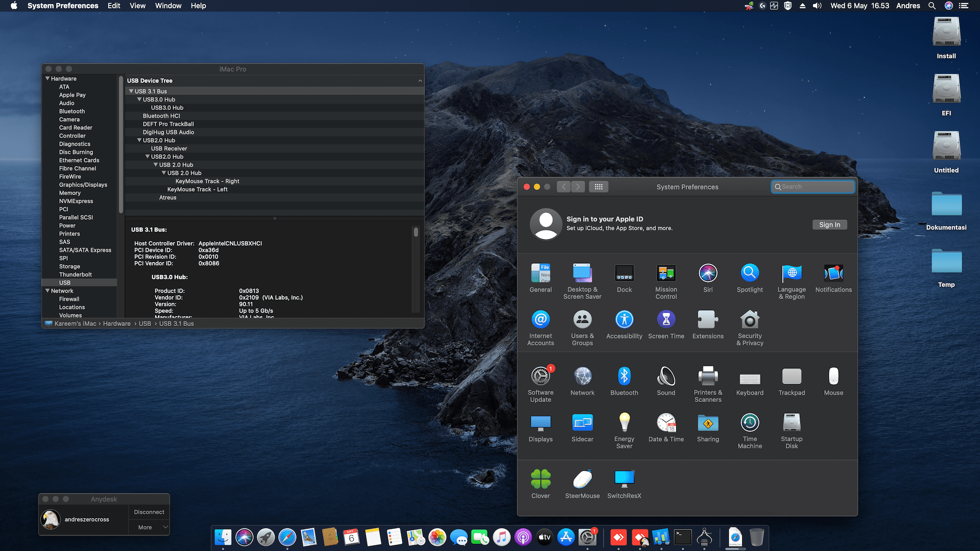980x551 pixels.
Task: Open Extensions preferences
Action: coord(708,324)
